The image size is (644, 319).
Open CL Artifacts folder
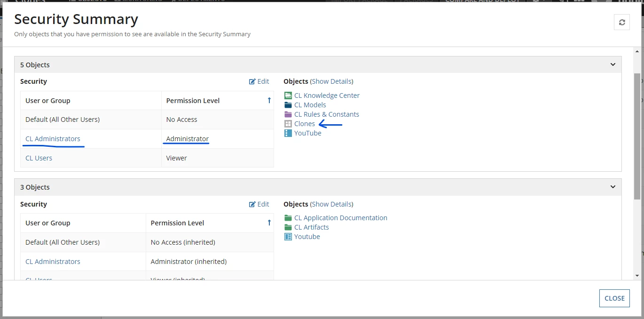point(311,227)
